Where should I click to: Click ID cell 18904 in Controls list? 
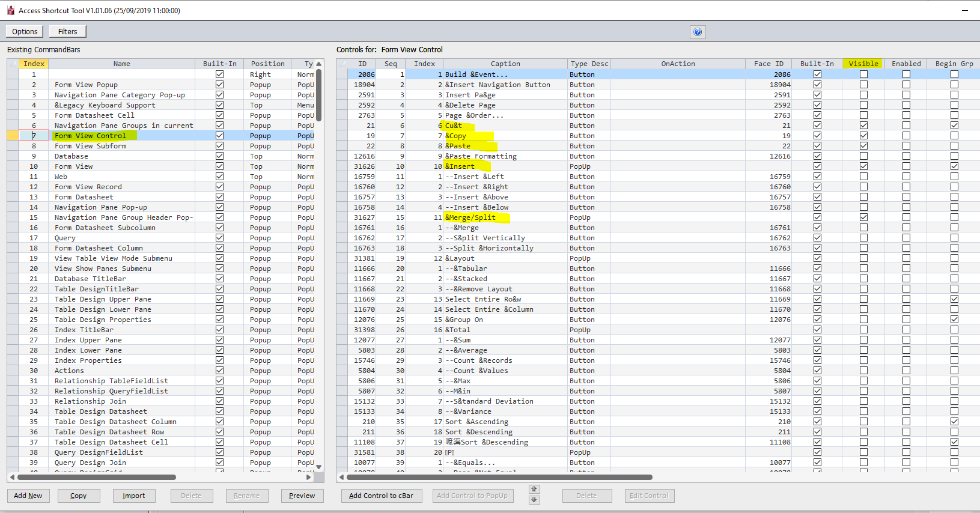point(363,85)
